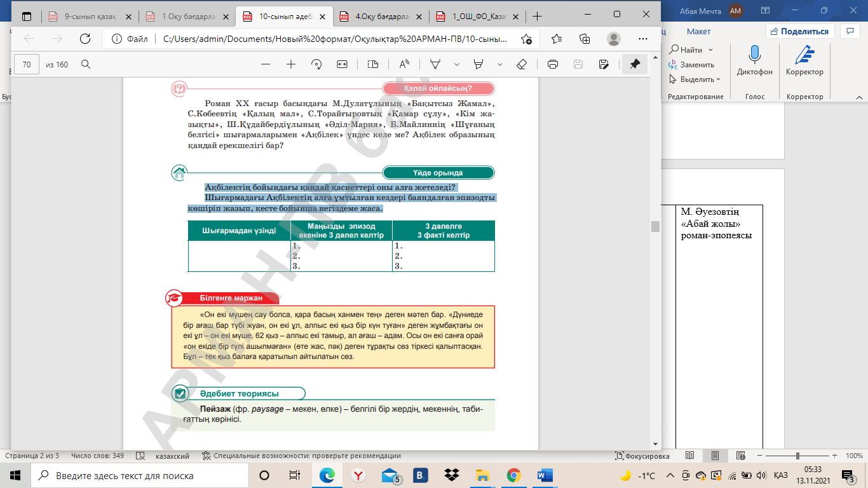This screenshot has width=868, height=488.
Task: Adjust the Word zoom slider
Action: tap(797, 456)
